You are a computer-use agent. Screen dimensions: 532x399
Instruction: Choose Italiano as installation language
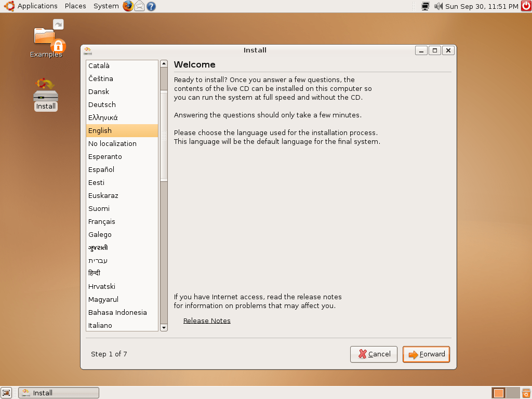tap(122, 325)
